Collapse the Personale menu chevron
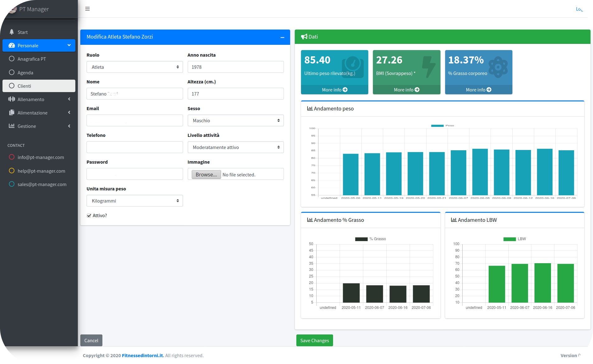 point(69,45)
